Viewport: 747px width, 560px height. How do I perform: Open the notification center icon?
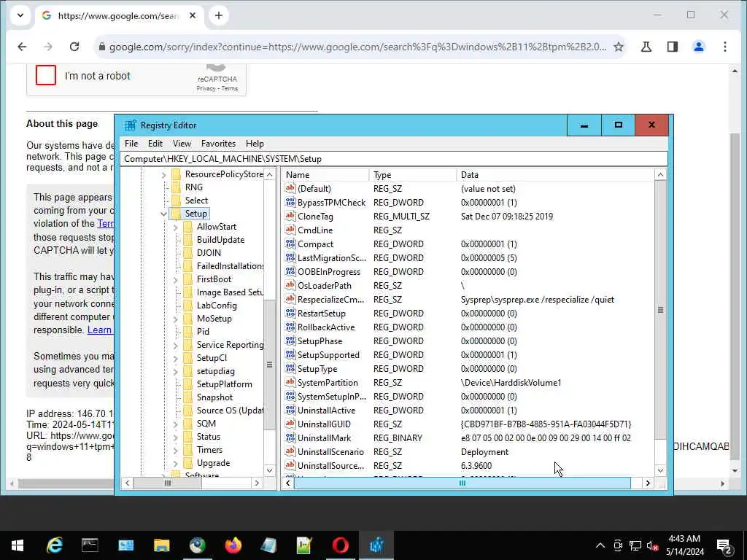click(x=724, y=545)
